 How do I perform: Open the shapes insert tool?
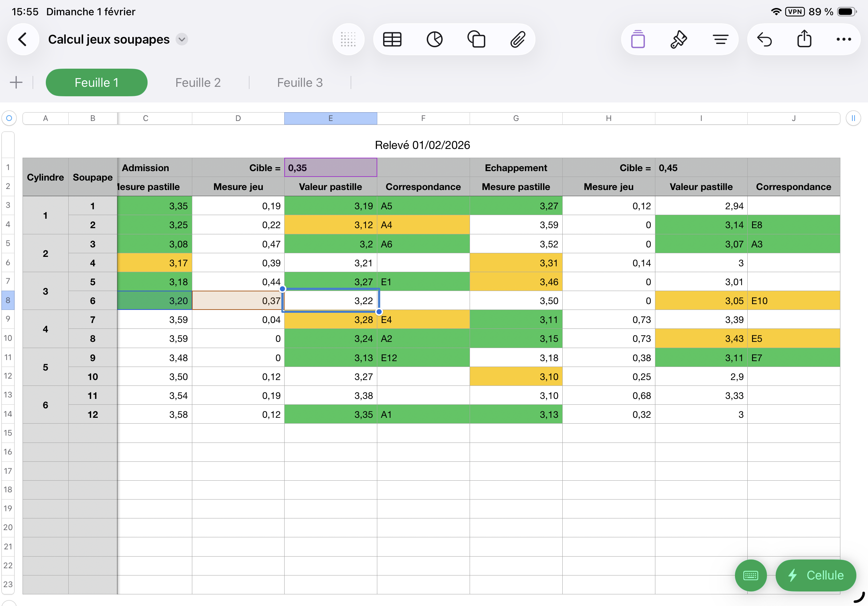point(476,39)
